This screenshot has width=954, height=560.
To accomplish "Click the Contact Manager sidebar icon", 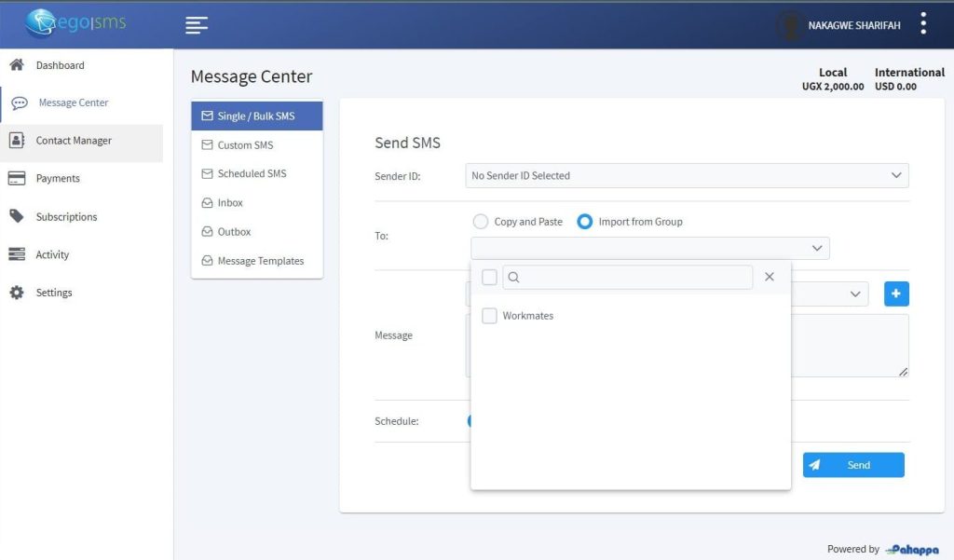I will [16, 141].
